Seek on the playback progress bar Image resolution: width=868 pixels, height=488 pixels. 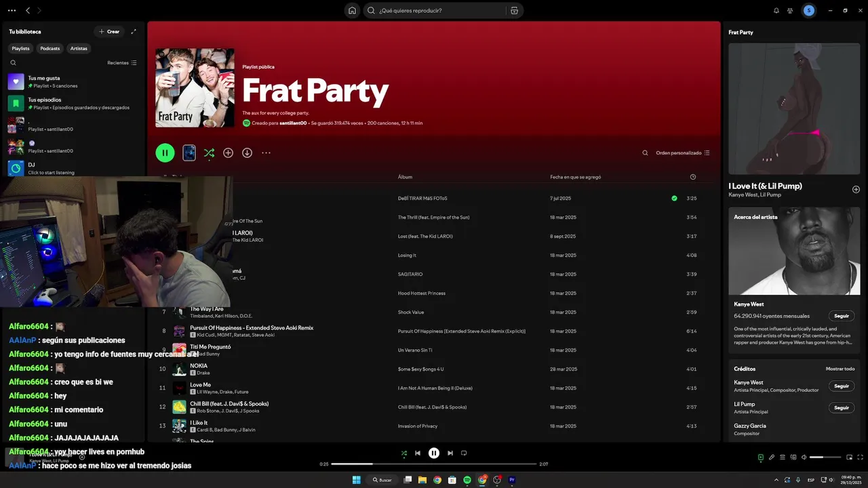click(x=434, y=464)
